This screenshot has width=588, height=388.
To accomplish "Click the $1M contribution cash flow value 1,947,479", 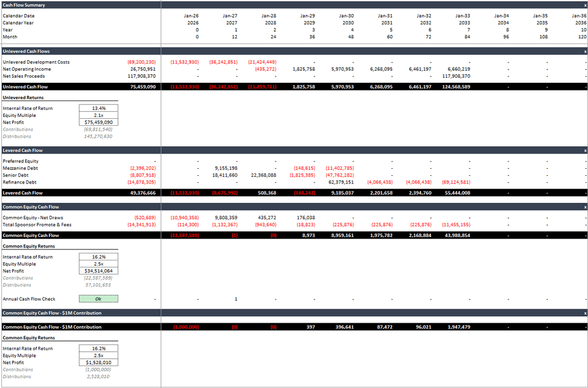I will 459,327.
